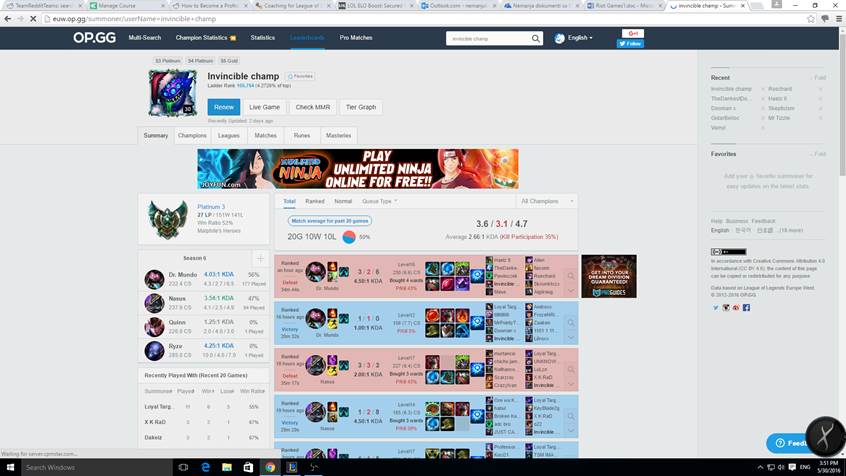Click the magnifier icon on first defeat match

pyautogui.click(x=571, y=276)
